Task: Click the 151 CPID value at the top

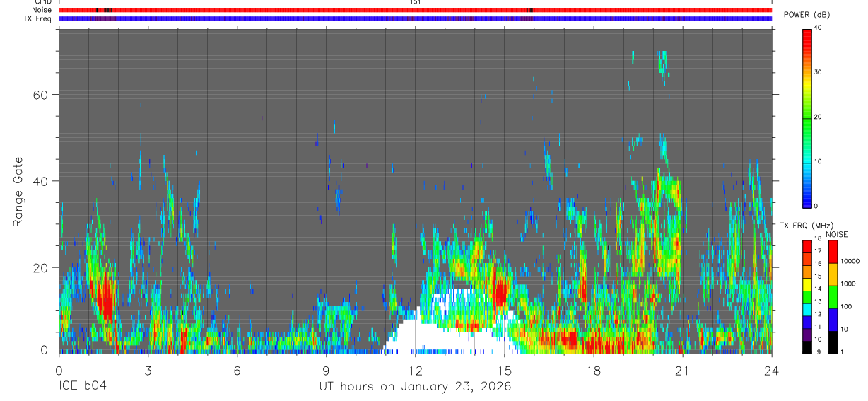Action: [x=415, y=2]
